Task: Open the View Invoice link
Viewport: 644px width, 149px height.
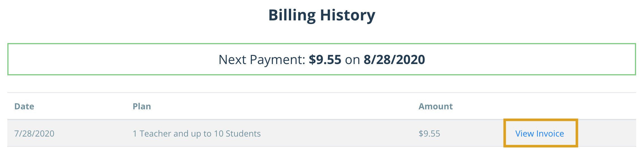Action: pos(539,133)
